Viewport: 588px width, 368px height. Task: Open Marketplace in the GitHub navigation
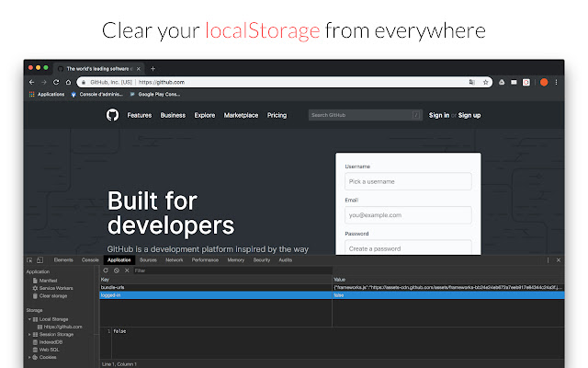tap(241, 115)
